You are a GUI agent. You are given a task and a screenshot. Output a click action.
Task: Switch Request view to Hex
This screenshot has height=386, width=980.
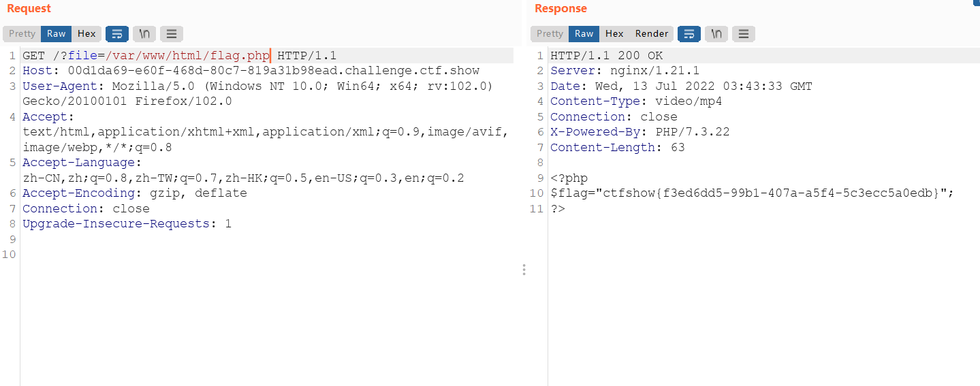tap(86, 33)
